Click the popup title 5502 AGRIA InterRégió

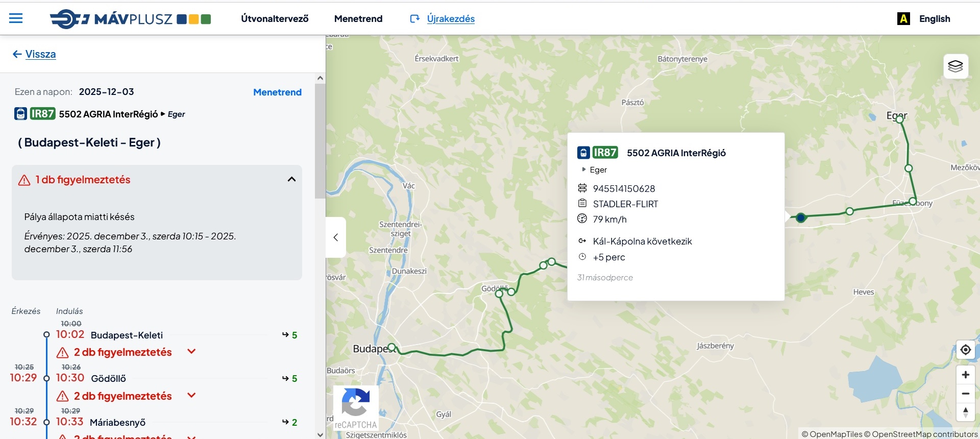click(676, 153)
